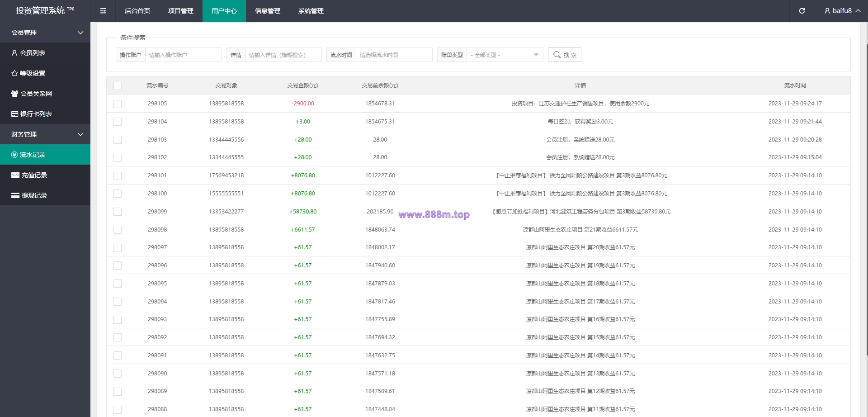
Task: Check the row 298096 checkbox
Action: [118, 265]
